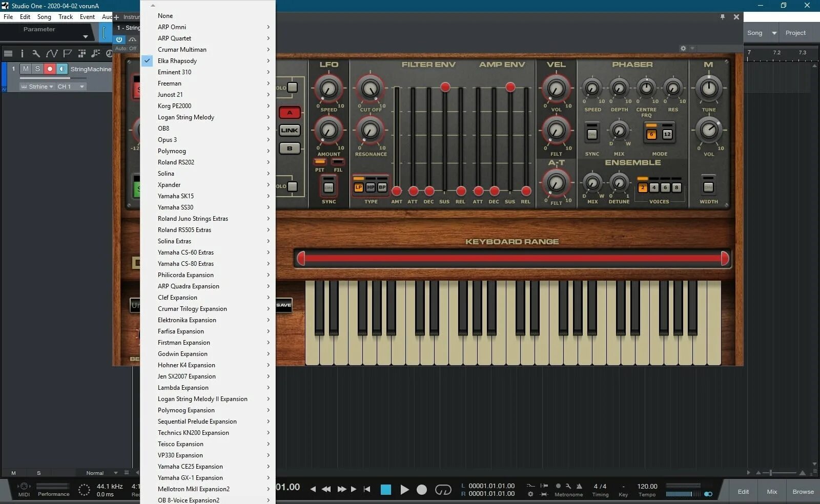Click the sidechain arc icon beside power
Screen dimensions: 820x504
[x=133, y=39]
